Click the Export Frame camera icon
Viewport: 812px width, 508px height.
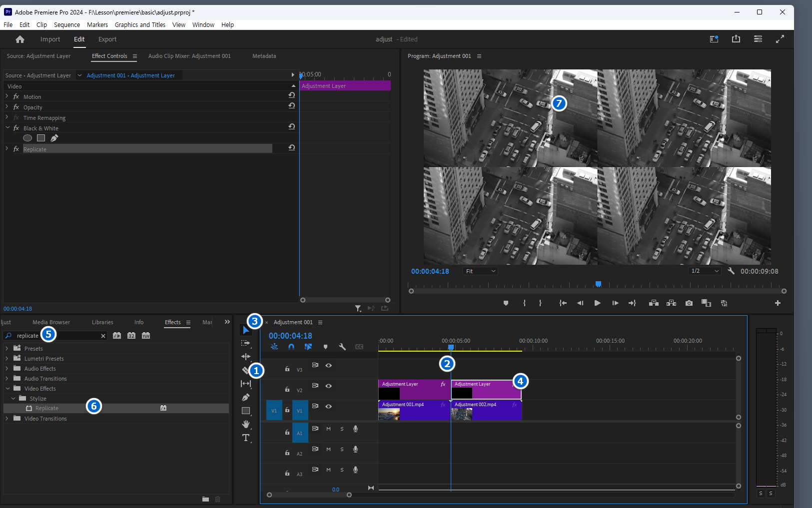689,303
